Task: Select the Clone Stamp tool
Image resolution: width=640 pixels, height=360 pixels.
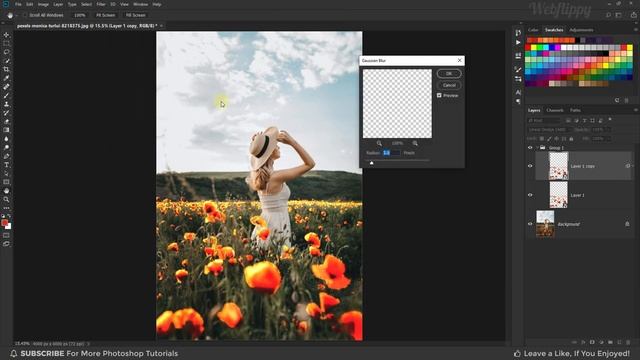Action: click(7, 104)
